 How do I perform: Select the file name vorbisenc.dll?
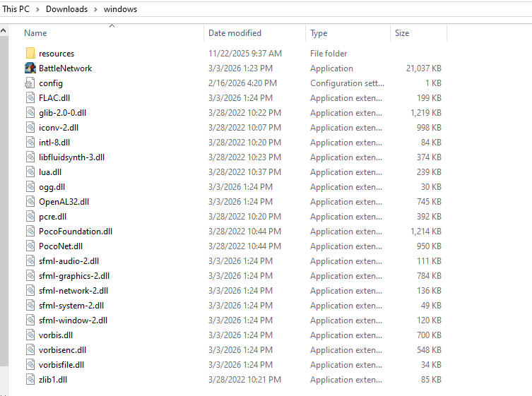pos(62,350)
